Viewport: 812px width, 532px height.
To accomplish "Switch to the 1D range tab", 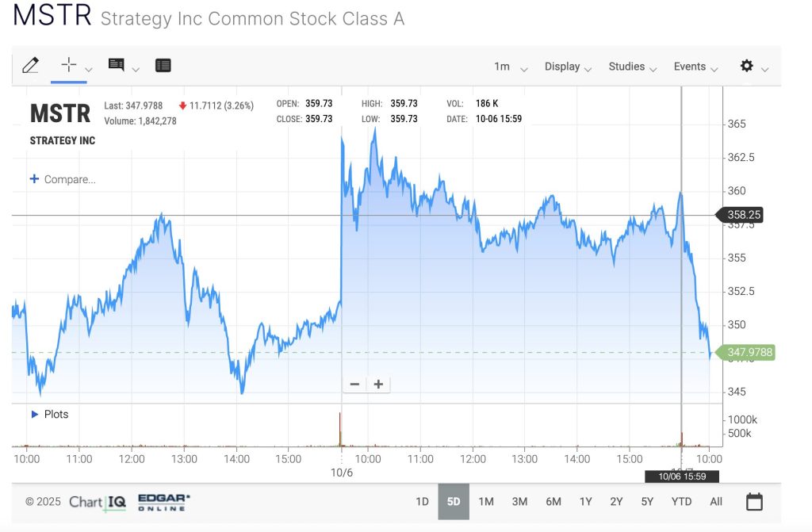I will pos(422,502).
